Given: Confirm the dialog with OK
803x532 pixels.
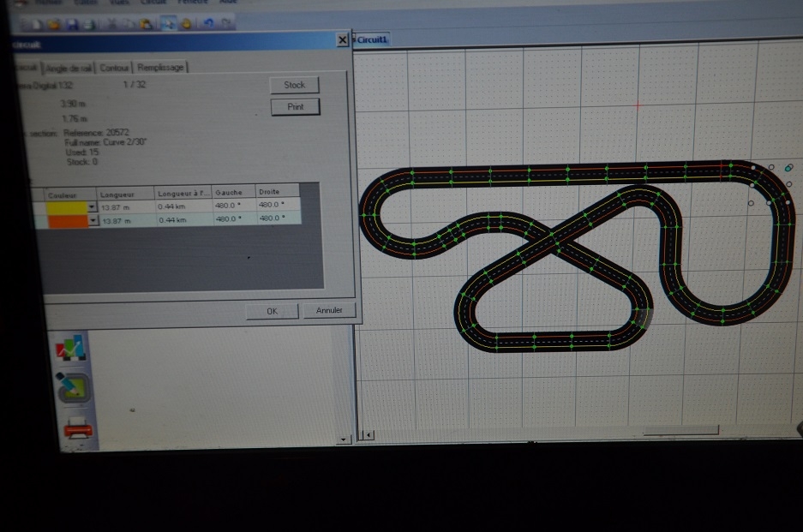Looking at the screenshot, I should pyautogui.click(x=272, y=311).
